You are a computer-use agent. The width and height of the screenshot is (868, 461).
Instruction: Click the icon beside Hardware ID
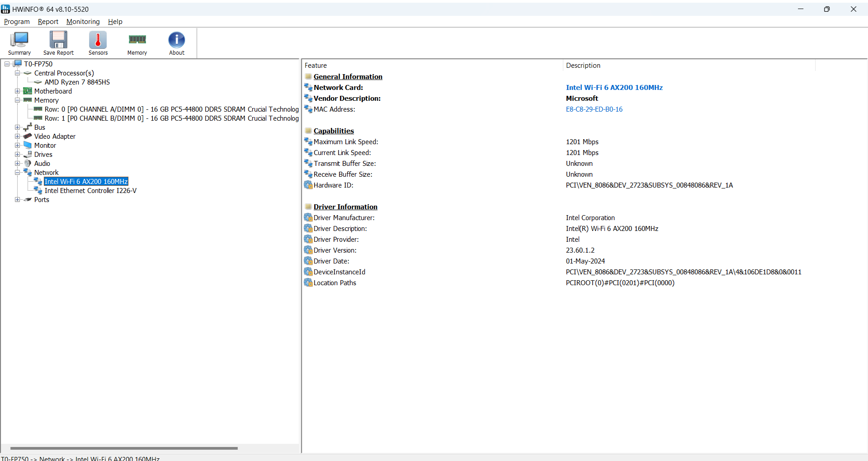coord(308,185)
